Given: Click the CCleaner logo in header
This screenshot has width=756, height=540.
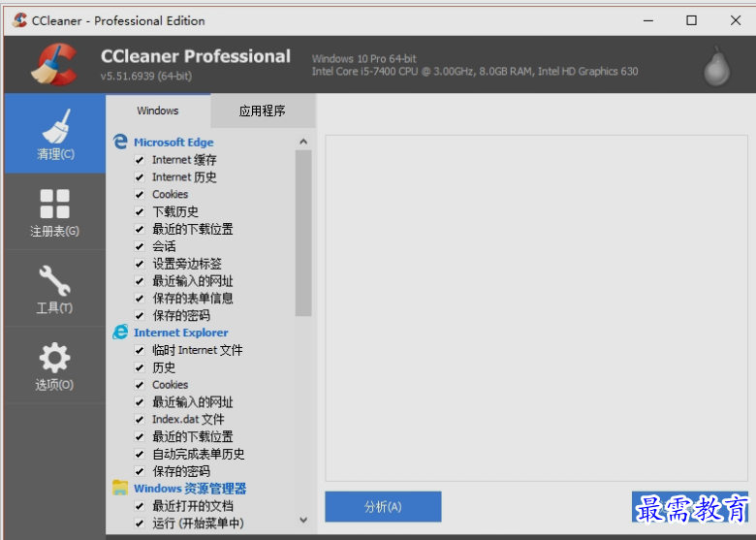Looking at the screenshot, I should 54,65.
